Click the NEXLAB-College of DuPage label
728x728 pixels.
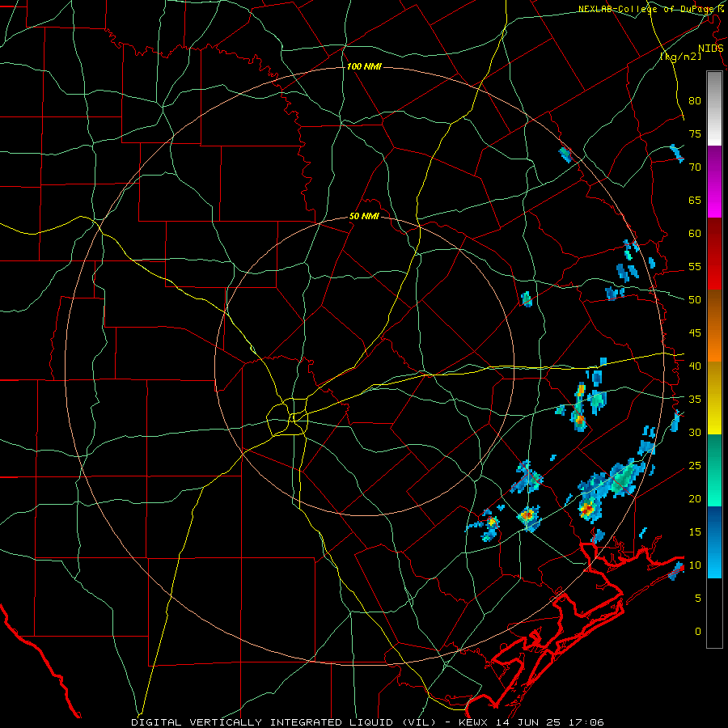(645, 9)
